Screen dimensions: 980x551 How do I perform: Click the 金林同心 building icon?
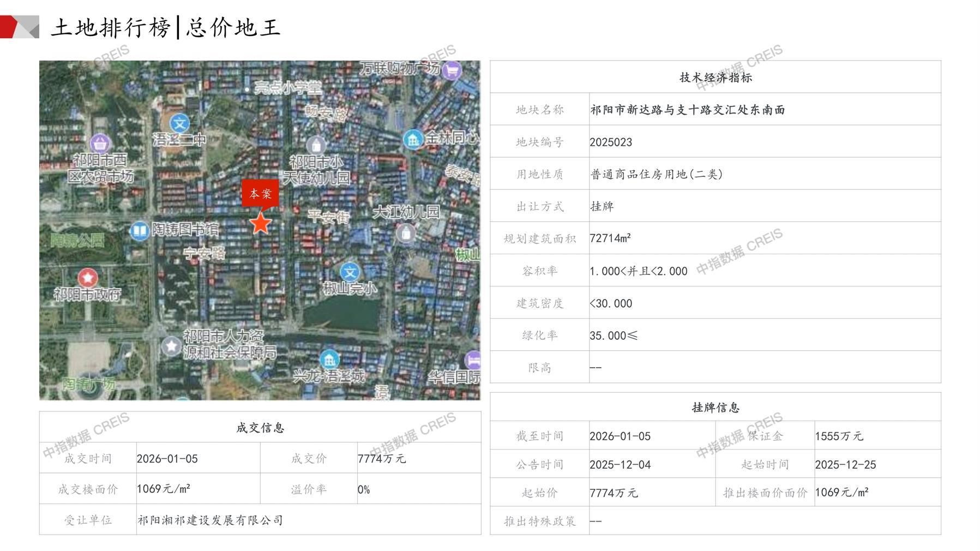[x=413, y=140]
